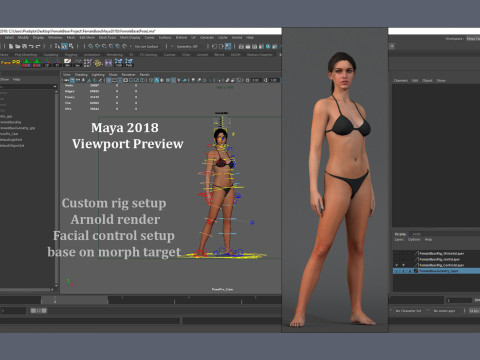Viewport: 480px width, 360px height.
Task: Toggle Make Live magnet icon
Action: 125,46
